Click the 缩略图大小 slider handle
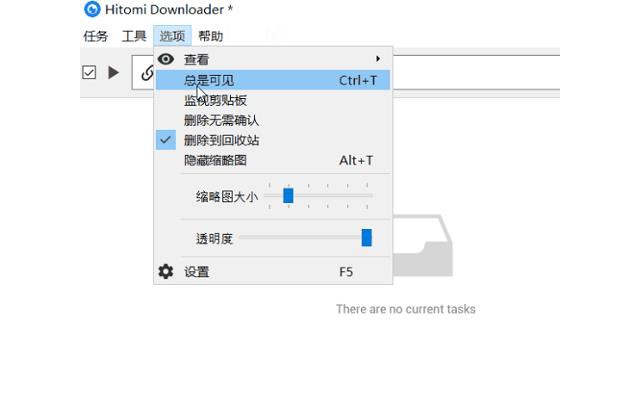Screen dimensions: 640x400 tap(288, 196)
